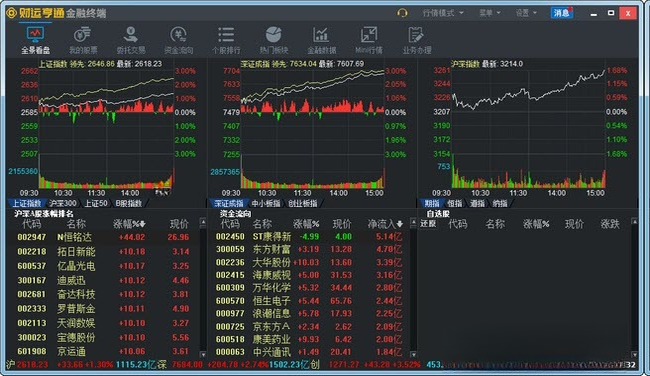Screen dimensions: 650x376
Task: Open 个股排行 stock ranking icon
Action: [x=226, y=40]
